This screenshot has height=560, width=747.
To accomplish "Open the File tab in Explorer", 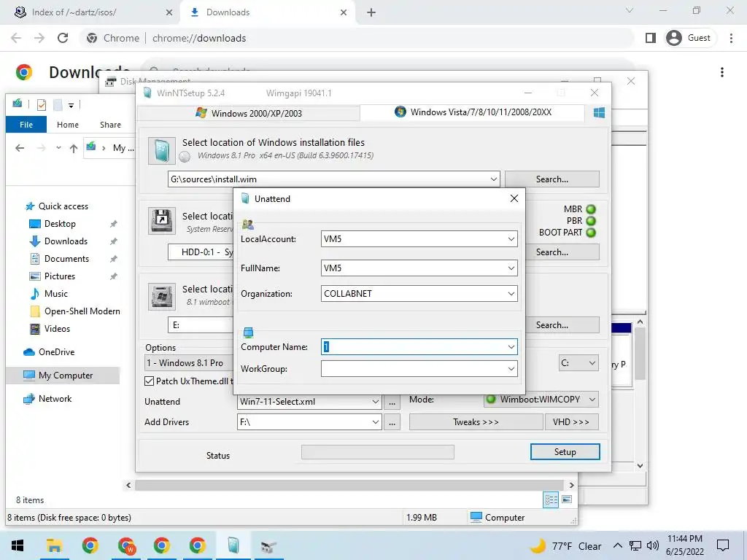I will click(26, 125).
